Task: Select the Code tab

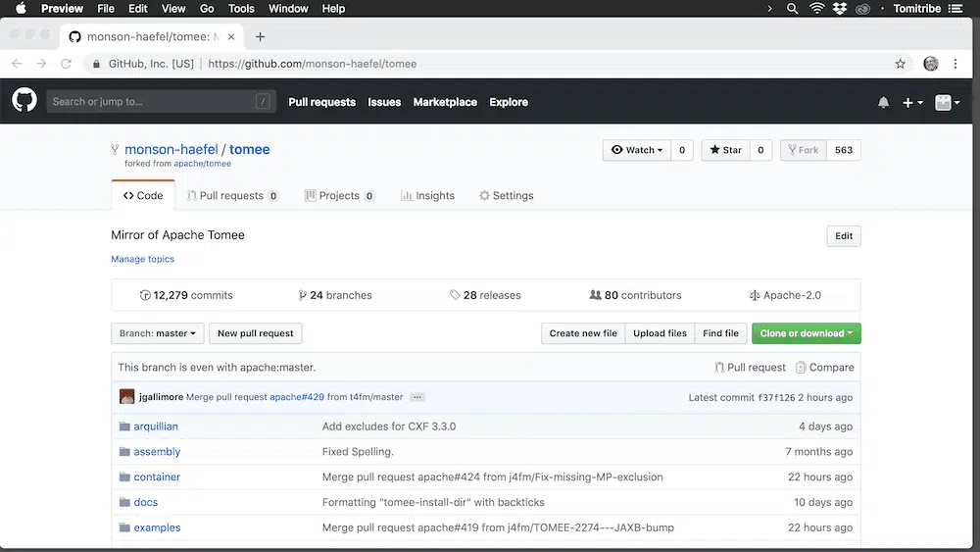Action: (143, 196)
